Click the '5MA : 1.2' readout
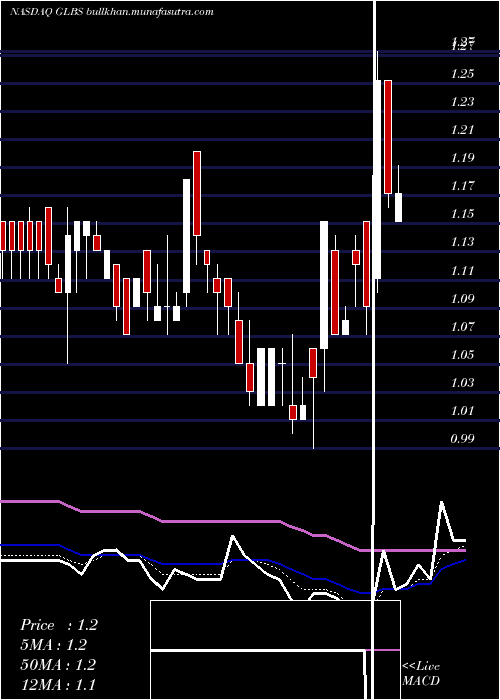Image resolution: width=500 pixels, height=700 pixels. [x=53, y=645]
